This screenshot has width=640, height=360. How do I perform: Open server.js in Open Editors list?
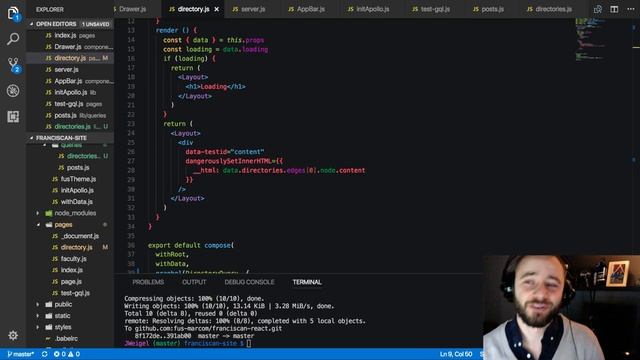70,70
